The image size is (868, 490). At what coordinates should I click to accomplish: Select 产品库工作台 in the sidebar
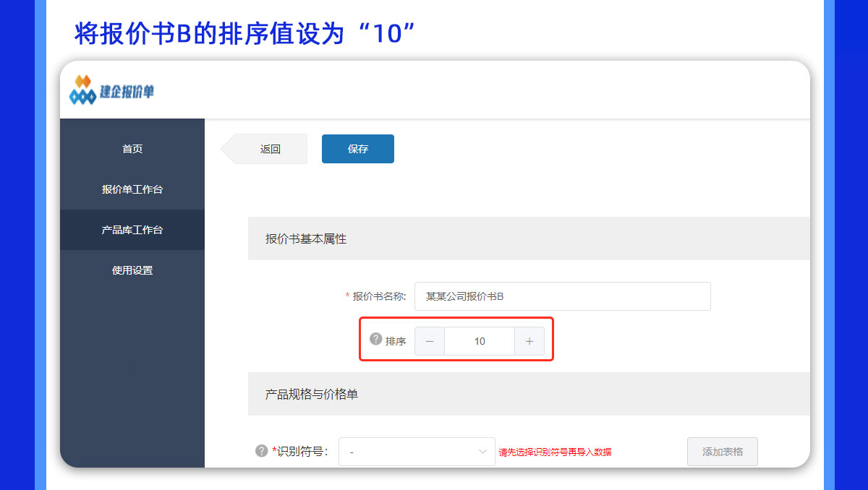point(132,230)
